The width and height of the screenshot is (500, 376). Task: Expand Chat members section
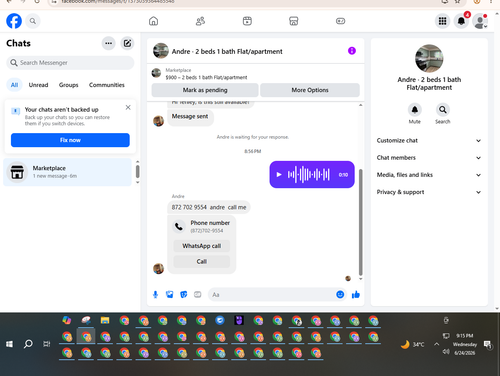point(429,158)
